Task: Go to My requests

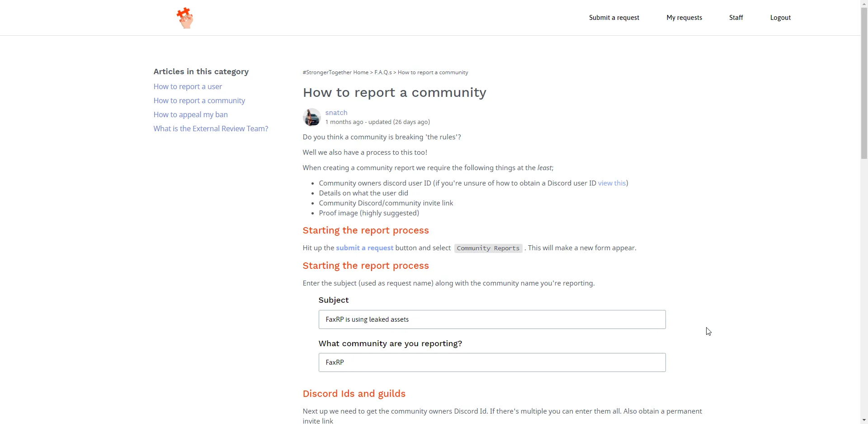Action: (x=684, y=18)
